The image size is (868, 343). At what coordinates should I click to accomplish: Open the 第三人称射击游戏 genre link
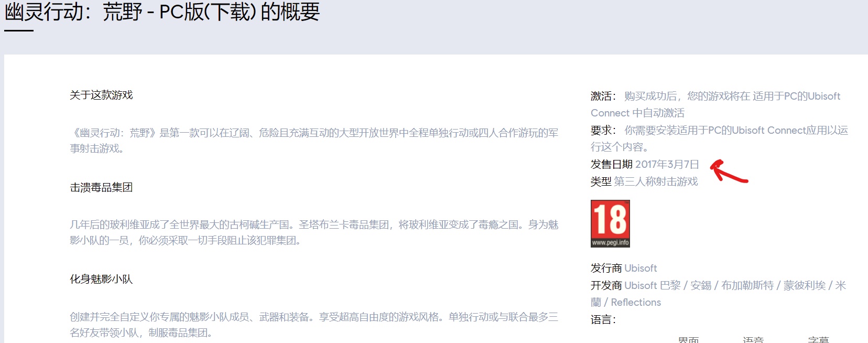pos(656,181)
